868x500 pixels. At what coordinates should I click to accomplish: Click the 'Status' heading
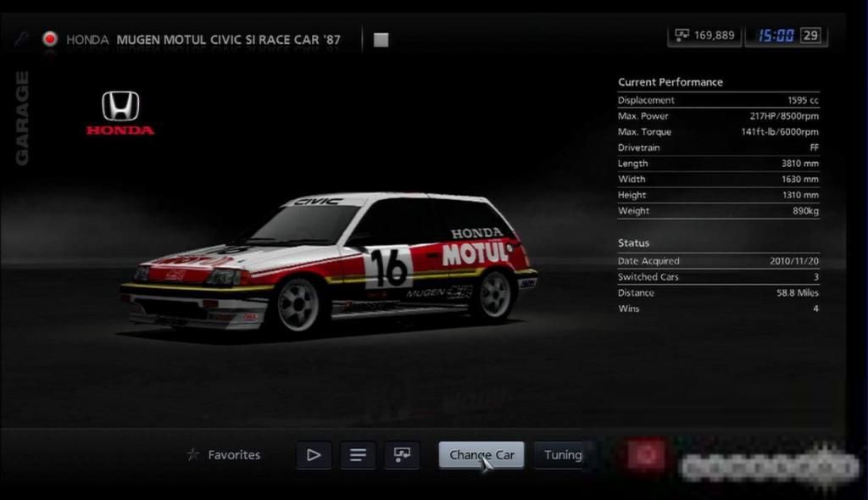pos(633,243)
